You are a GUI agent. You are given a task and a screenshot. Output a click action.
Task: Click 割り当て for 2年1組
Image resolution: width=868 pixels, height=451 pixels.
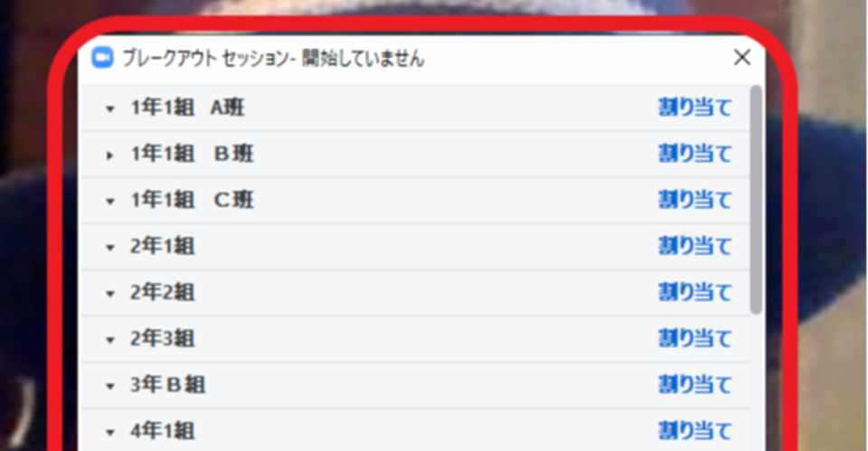click(x=694, y=246)
